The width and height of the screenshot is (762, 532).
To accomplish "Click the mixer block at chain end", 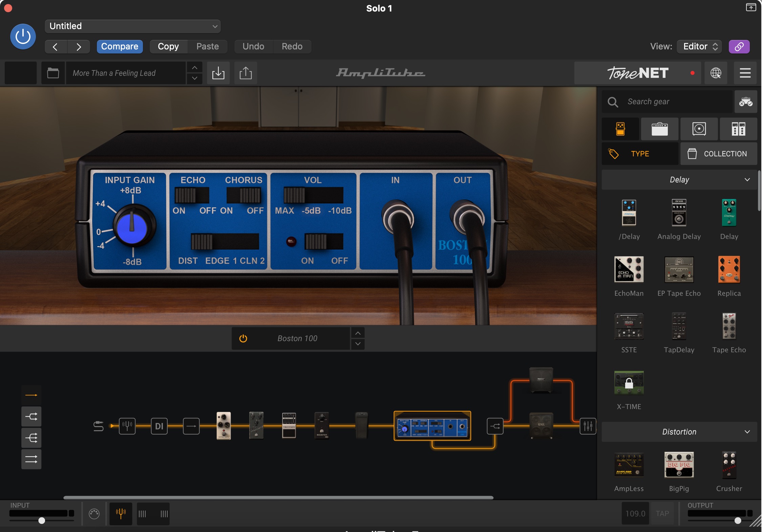I will click(588, 426).
